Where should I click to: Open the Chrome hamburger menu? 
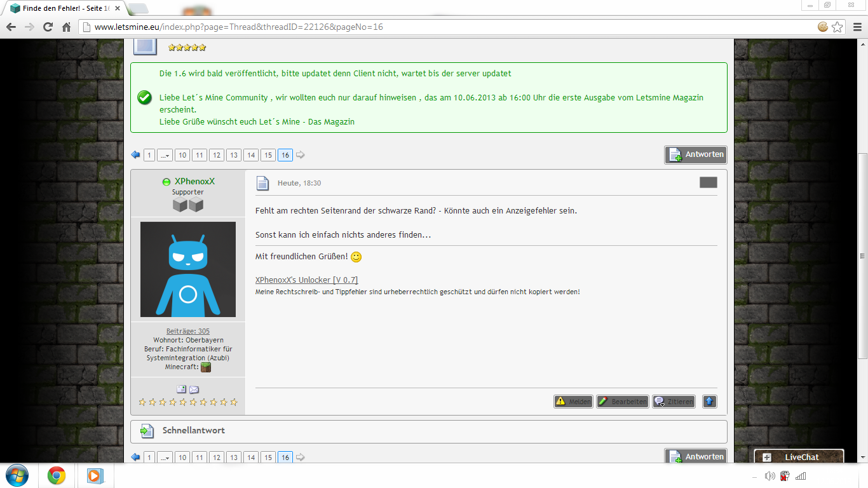(856, 27)
